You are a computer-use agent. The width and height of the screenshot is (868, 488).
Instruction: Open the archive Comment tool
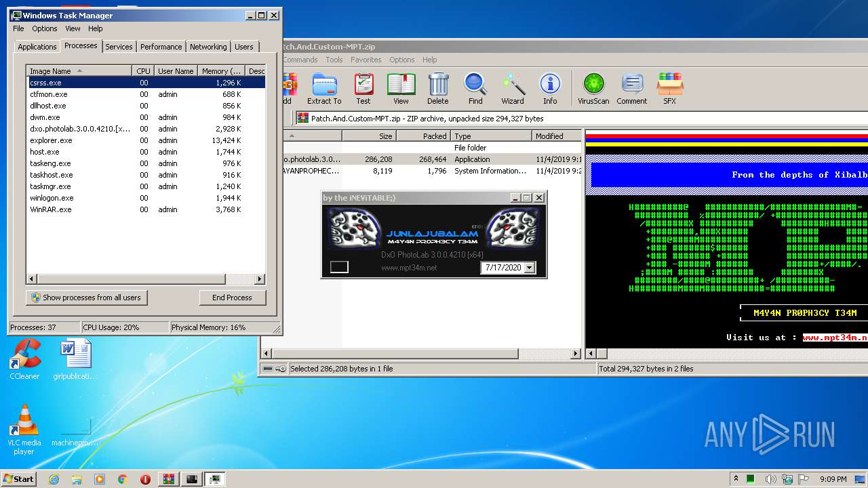632,89
